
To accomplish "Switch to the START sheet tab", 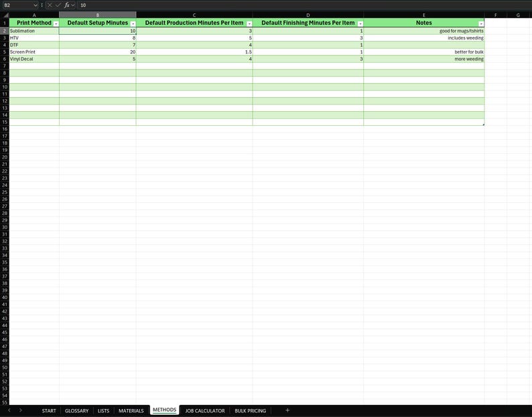I will click(x=49, y=410).
